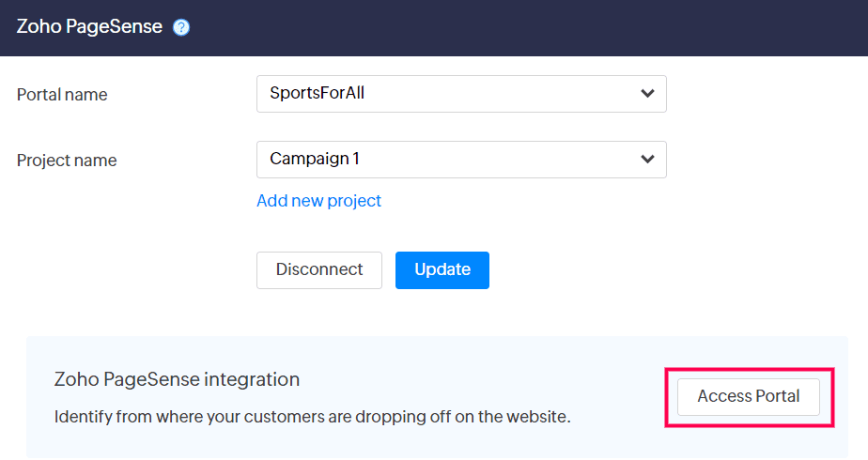Click the help question mark icon
Viewport: 868px width, 460px height.
[181, 27]
